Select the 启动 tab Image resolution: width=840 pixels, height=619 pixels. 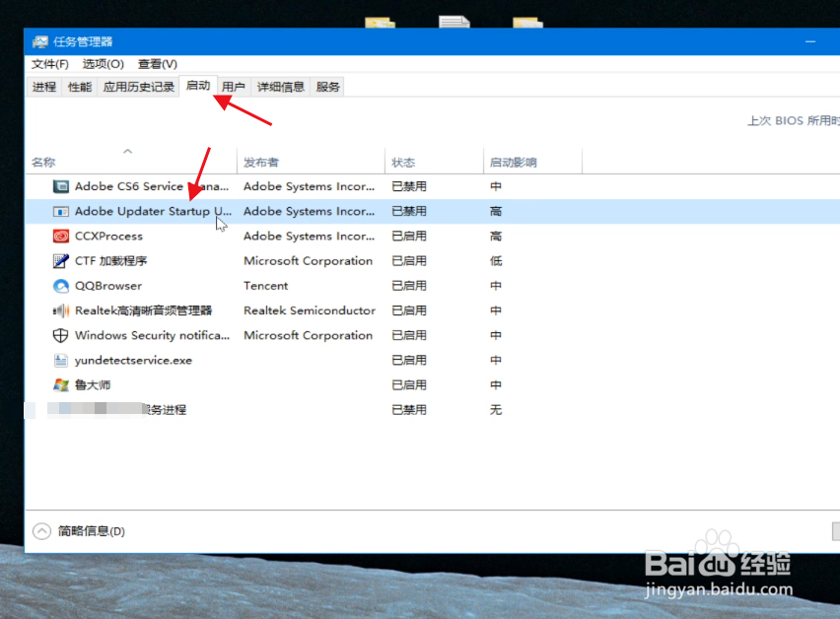pos(198,86)
